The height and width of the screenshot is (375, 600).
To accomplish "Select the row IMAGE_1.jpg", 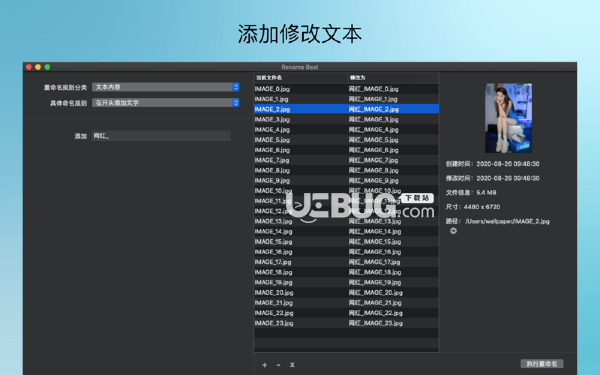I will tap(346, 99).
